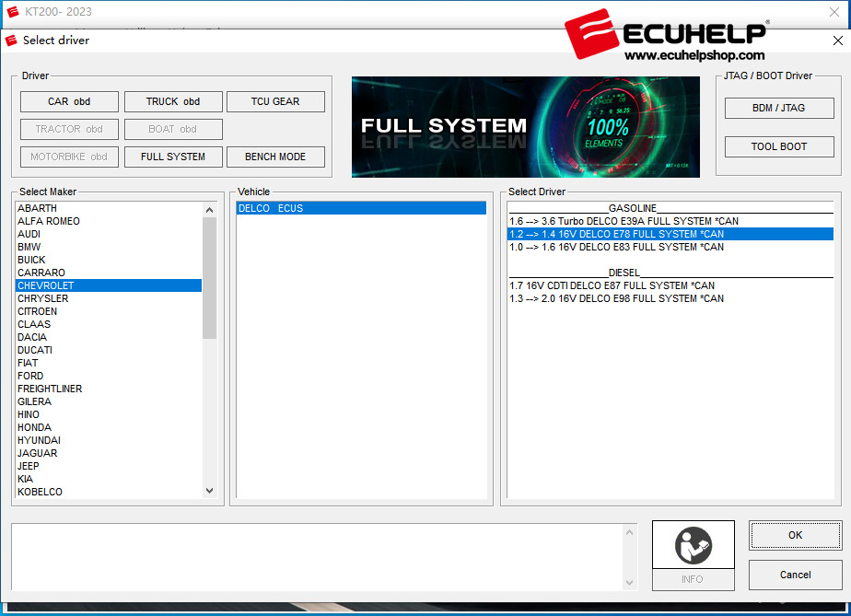Select FREIGHTLINER in maker list

(x=109, y=389)
